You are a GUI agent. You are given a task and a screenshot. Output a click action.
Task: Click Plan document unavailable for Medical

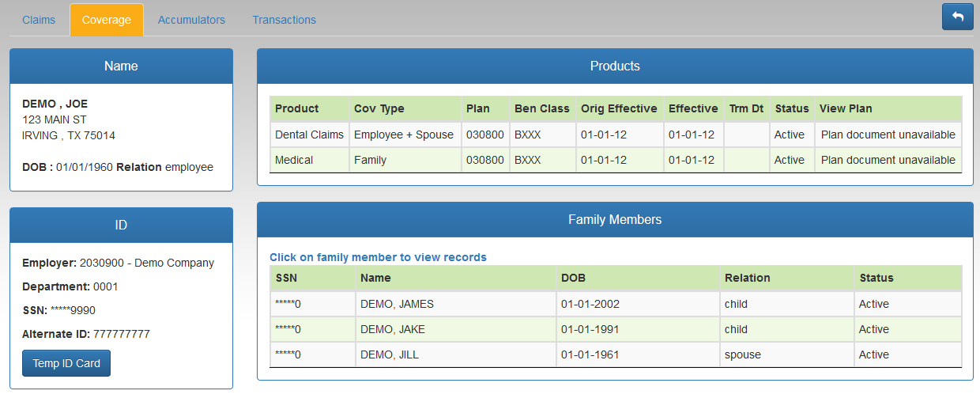(x=888, y=160)
